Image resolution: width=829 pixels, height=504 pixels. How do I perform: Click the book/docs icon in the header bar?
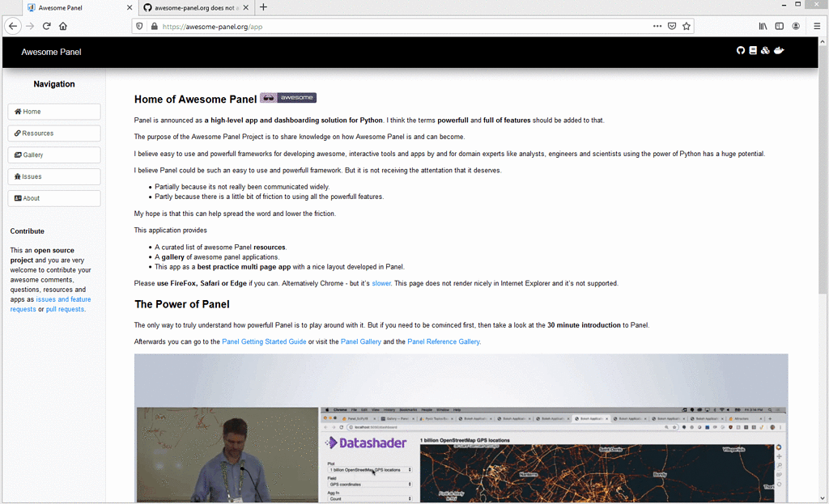tap(754, 50)
